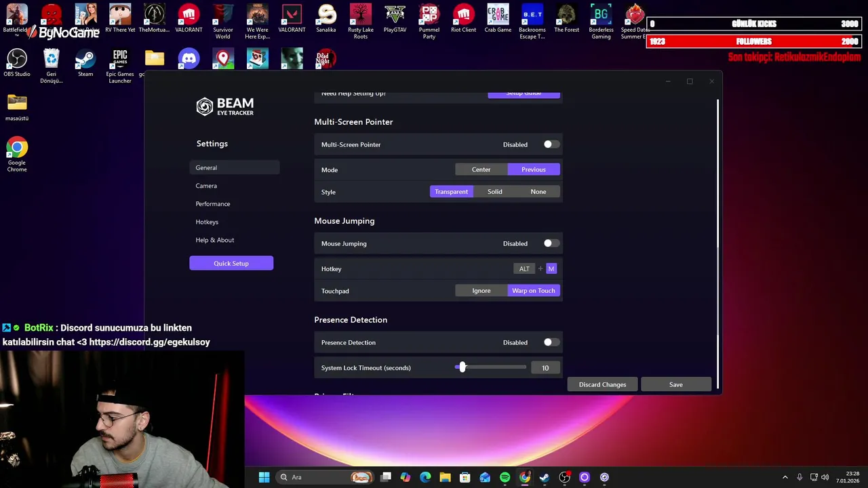This screenshot has height=488, width=868.
Task: Click Discard Changes button
Action: [602, 384]
